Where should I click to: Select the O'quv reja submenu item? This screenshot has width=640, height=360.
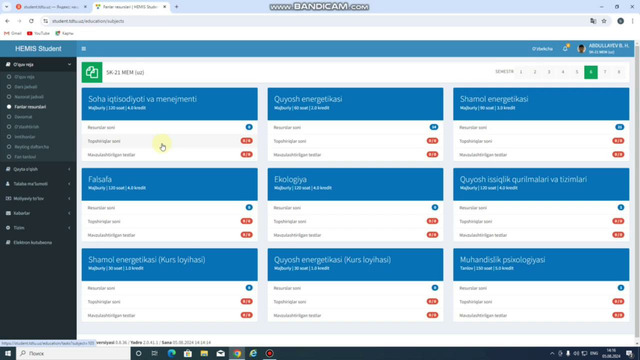coord(24,77)
